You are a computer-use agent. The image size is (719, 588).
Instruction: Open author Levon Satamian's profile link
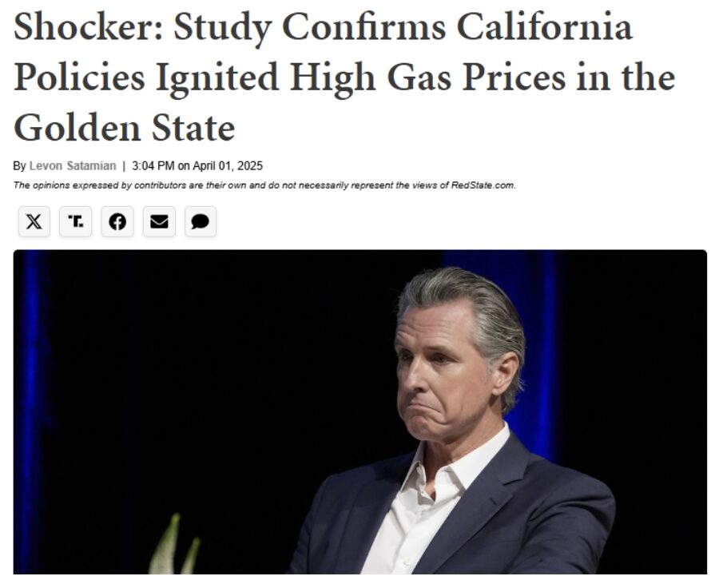(73, 165)
